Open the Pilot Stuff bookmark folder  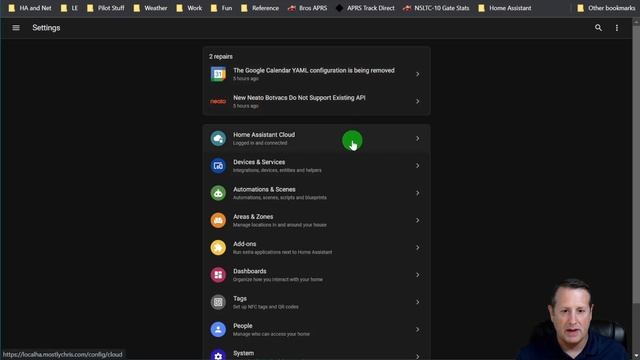(x=106, y=8)
